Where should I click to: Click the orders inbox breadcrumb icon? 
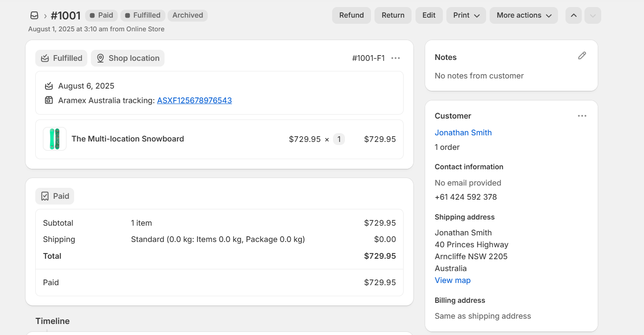pos(34,15)
